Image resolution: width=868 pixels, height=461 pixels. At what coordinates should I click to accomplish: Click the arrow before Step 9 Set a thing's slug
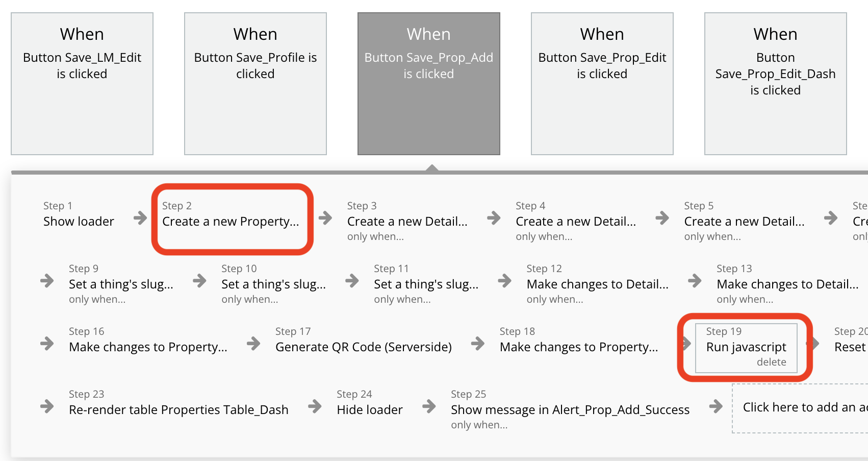[47, 280]
